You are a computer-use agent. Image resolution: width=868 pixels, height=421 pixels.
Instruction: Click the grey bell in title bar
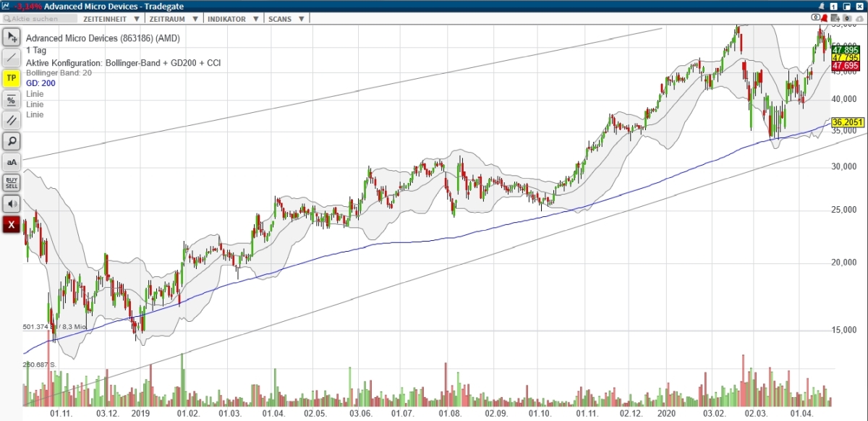[822, 6]
